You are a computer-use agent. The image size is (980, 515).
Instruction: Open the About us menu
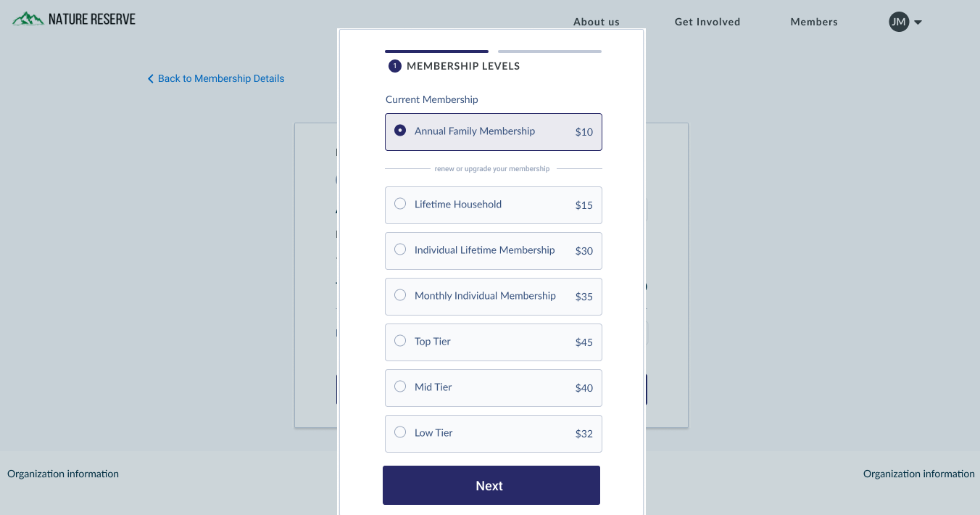click(x=597, y=22)
